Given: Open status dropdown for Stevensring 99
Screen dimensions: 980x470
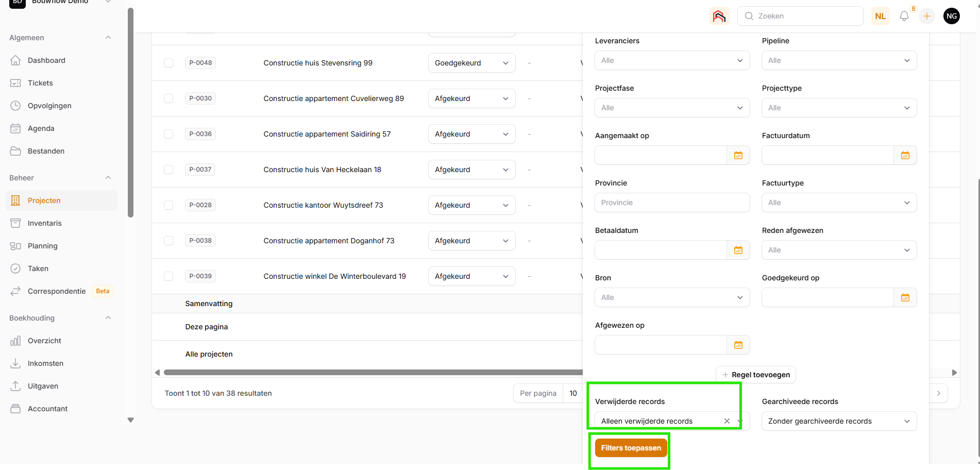Looking at the screenshot, I should [471, 63].
